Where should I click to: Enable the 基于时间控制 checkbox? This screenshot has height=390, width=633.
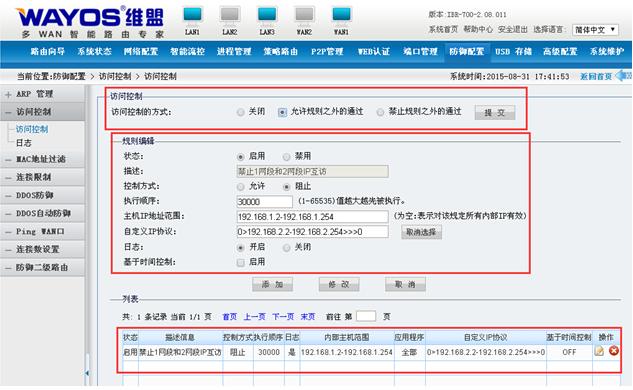[x=241, y=263]
